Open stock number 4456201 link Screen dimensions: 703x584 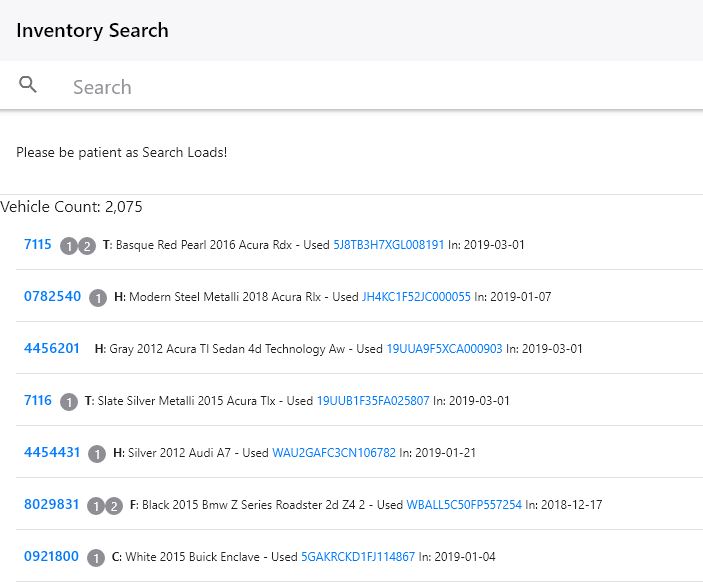tap(52, 348)
